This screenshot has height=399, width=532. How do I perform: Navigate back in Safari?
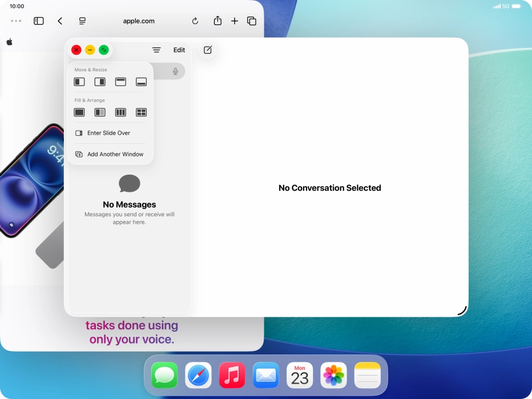point(61,21)
